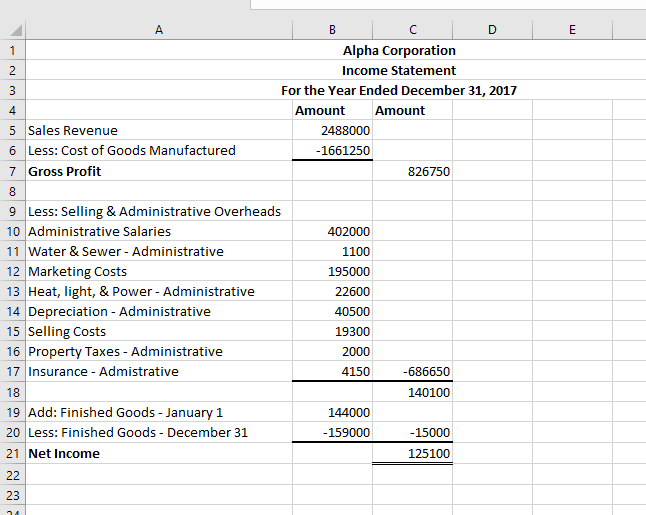This screenshot has height=515, width=646.
Task: Select row 18 header
Action: tap(12, 392)
